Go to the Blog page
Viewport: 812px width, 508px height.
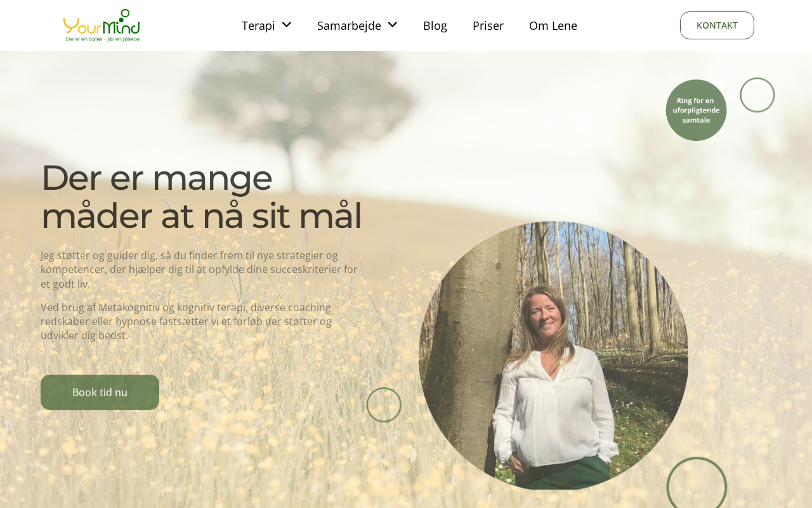(435, 25)
